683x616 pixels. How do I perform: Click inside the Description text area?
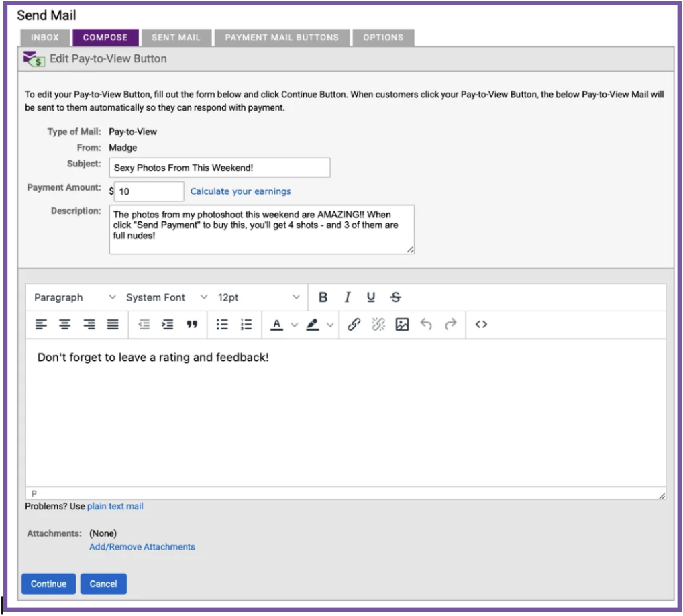[x=262, y=229]
